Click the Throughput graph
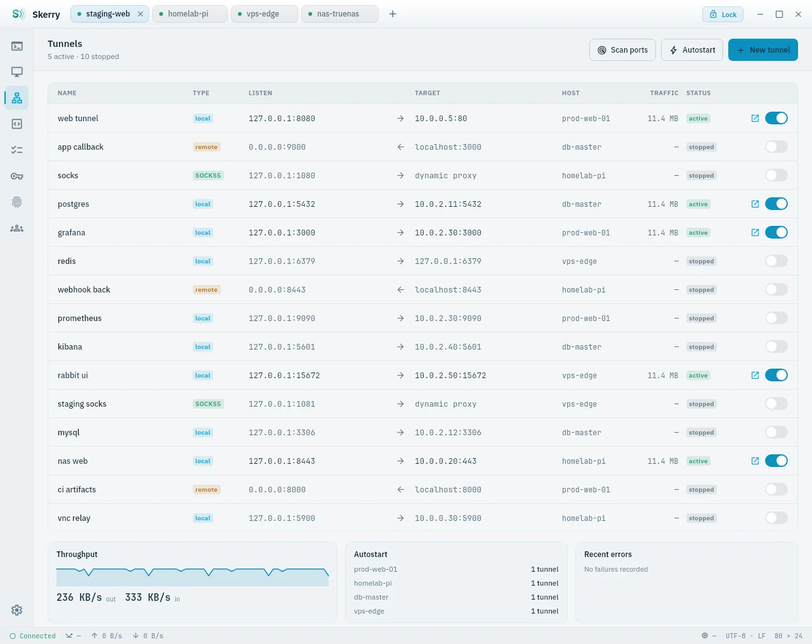The width and height of the screenshot is (812, 644). (x=192, y=576)
